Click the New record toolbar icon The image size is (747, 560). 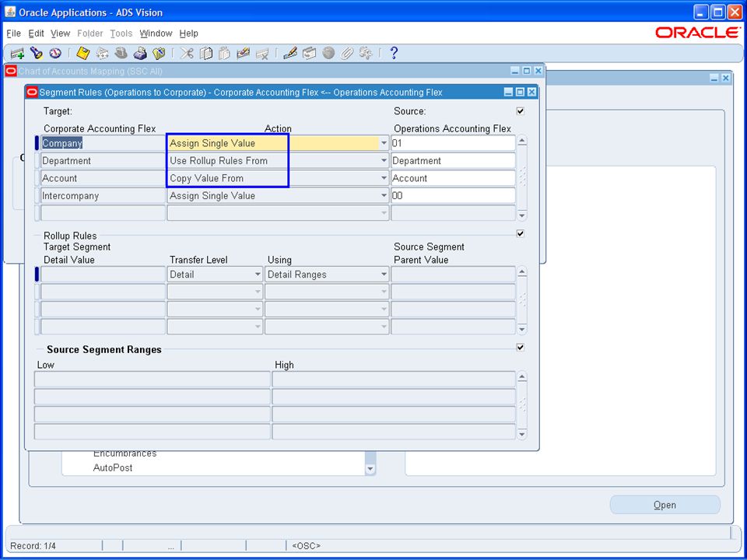click(x=17, y=54)
